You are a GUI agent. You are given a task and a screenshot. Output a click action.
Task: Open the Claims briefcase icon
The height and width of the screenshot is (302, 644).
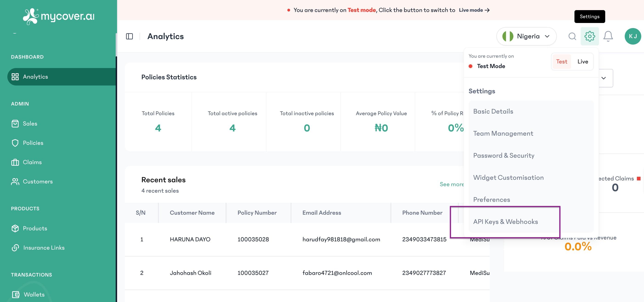point(15,162)
